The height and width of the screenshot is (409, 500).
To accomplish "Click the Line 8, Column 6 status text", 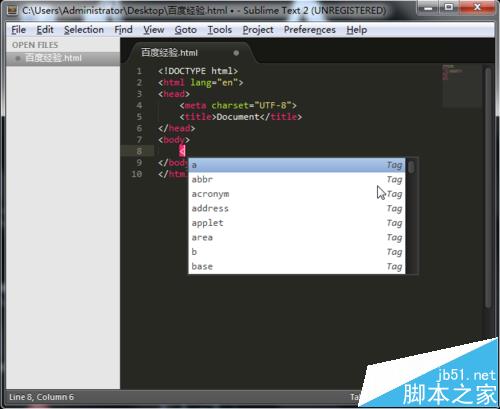I will click(41, 397).
